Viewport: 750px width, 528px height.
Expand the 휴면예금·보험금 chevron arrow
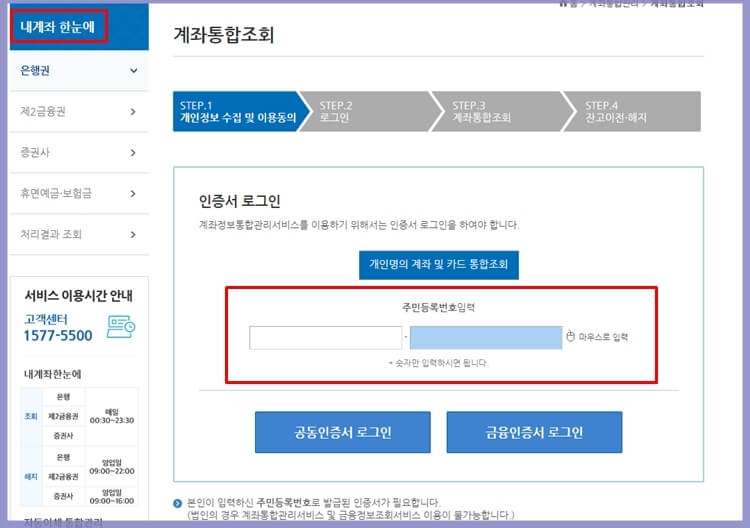pyautogui.click(x=133, y=193)
